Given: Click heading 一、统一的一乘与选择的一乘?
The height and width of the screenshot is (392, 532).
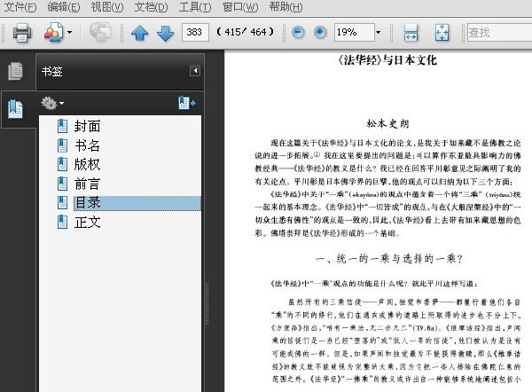Looking at the screenshot, I should (x=389, y=259).
